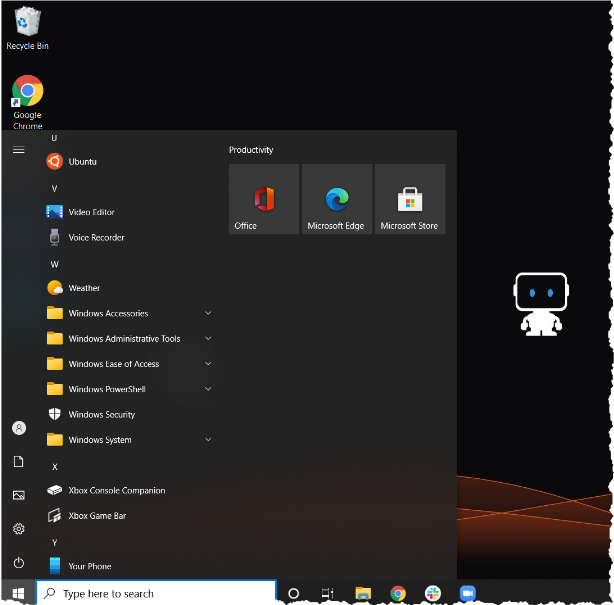Open Xbox Game Bar
614x605 pixels.
97,516
